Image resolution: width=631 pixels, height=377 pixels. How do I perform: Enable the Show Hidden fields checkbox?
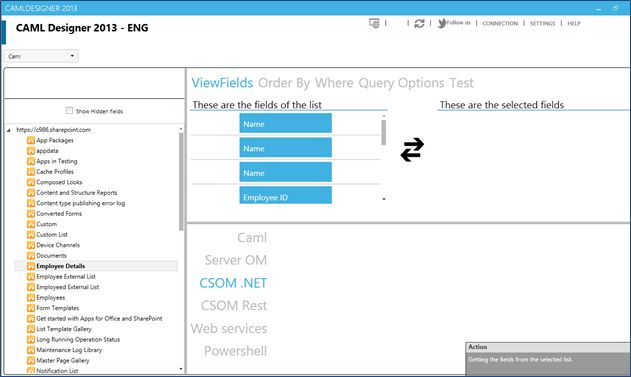coord(69,110)
